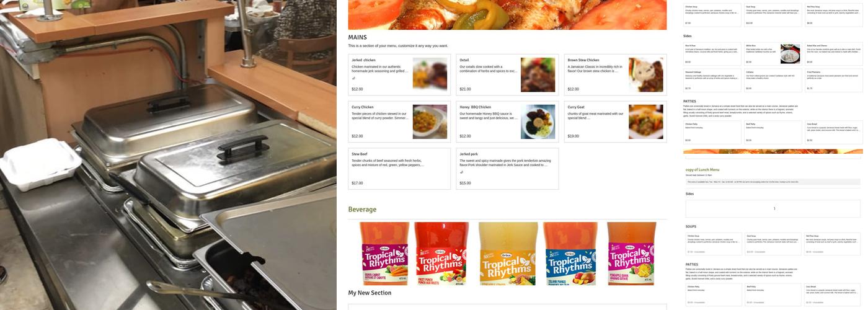Open the Jerked chicken photo
This screenshot has width=868, height=310.
tap(430, 74)
